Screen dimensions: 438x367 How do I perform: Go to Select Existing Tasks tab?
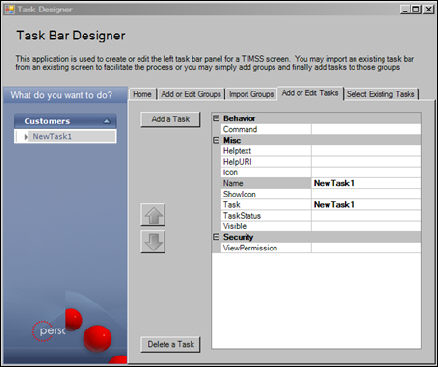(x=381, y=94)
